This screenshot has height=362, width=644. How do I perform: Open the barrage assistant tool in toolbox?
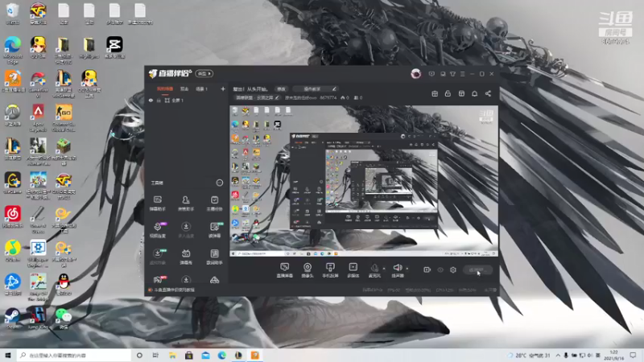click(157, 204)
